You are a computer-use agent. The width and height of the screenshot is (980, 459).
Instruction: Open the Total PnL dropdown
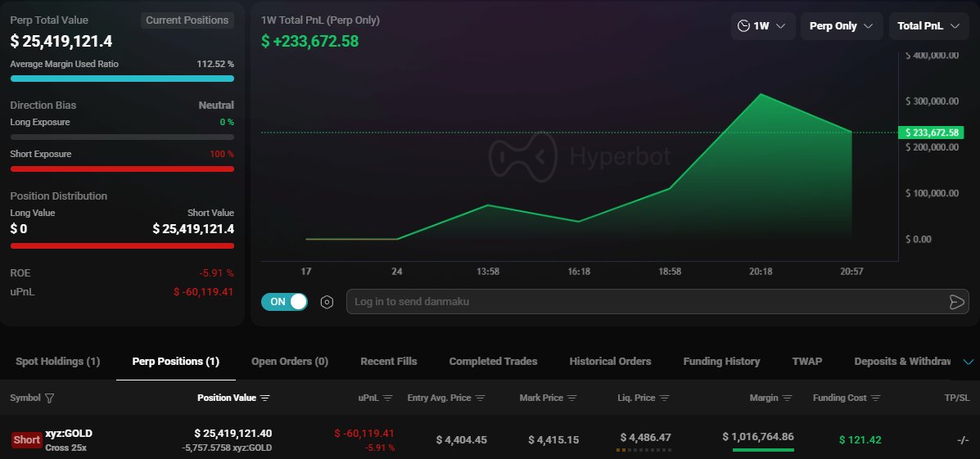pyautogui.click(x=928, y=26)
